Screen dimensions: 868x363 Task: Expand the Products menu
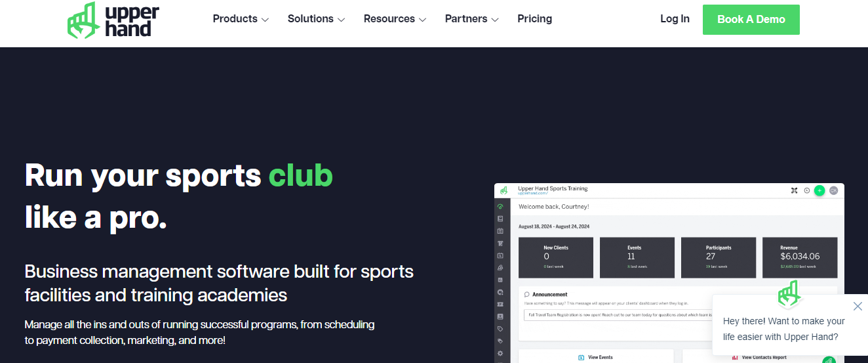pyautogui.click(x=241, y=19)
